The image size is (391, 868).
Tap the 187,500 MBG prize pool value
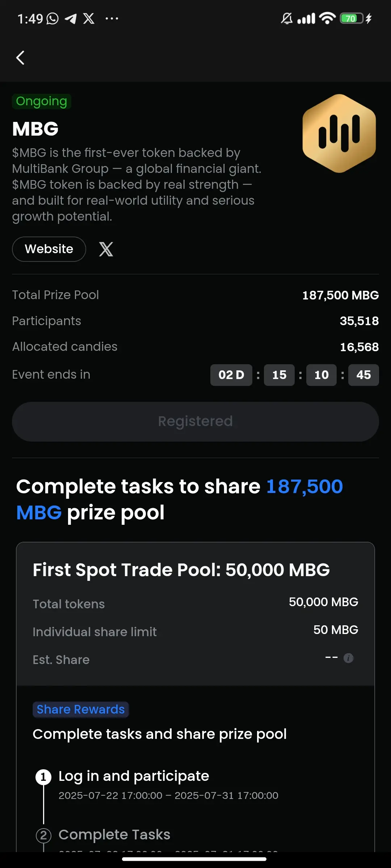(x=340, y=295)
